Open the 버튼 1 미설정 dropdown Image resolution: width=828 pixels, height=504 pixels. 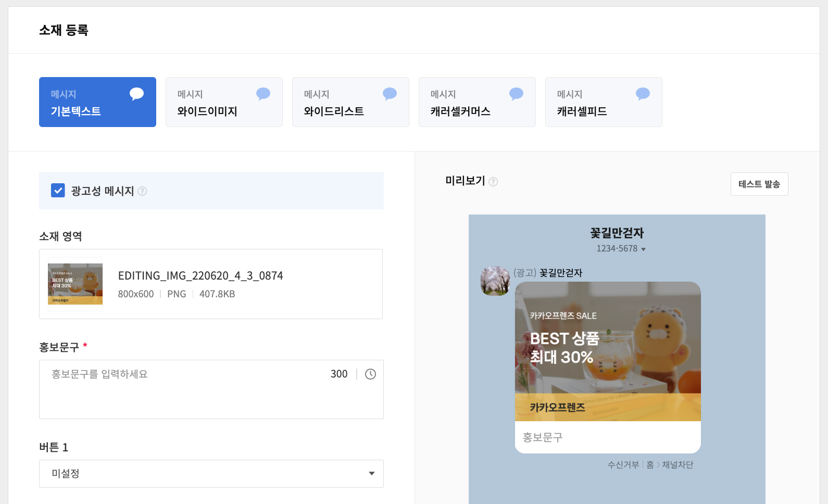click(211, 473)
